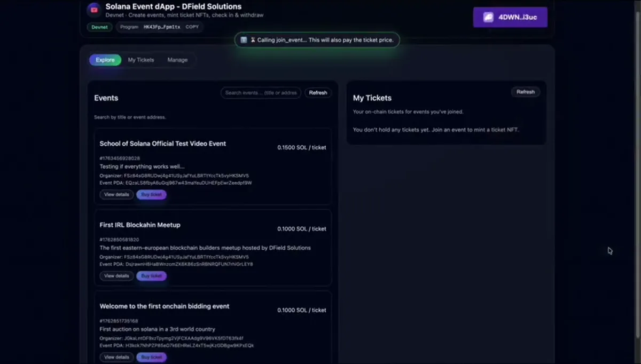Click the 'You don't hold any tickets yet' message
Screen dimensions: 641x364
click(x=436, y=130)
